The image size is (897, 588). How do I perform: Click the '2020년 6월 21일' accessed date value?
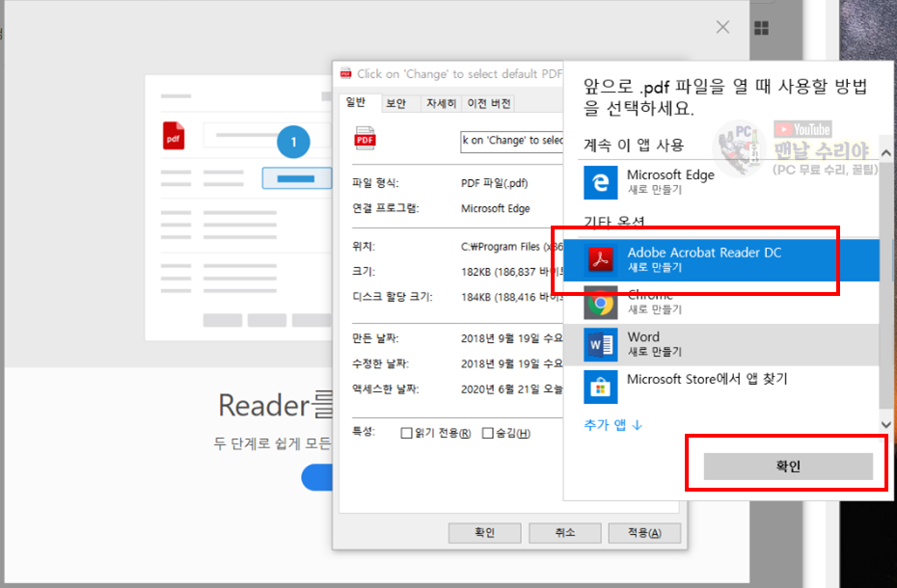(x=512, y=389)
